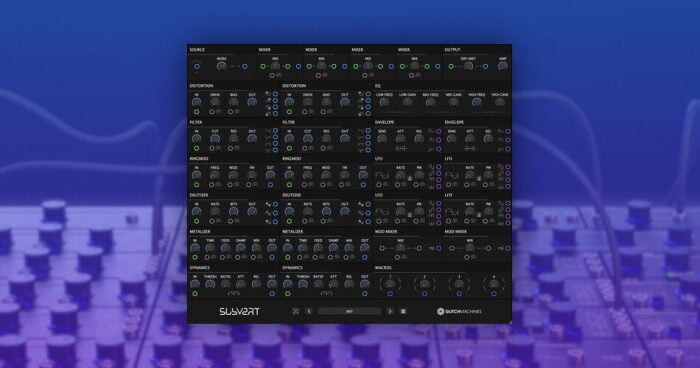Screen dimensions: 700x368
Task: Click the first Mixer module MIX knob
Action: tap(275, 67)
